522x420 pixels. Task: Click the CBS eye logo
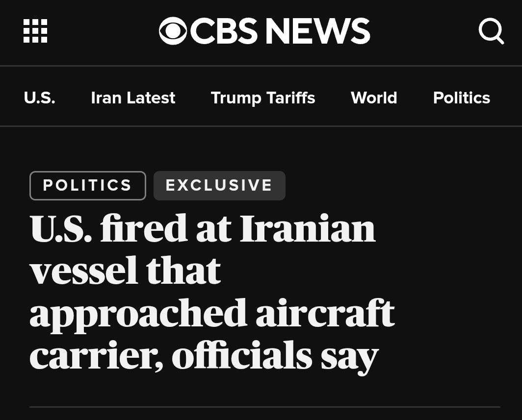[x=173, y=31]
